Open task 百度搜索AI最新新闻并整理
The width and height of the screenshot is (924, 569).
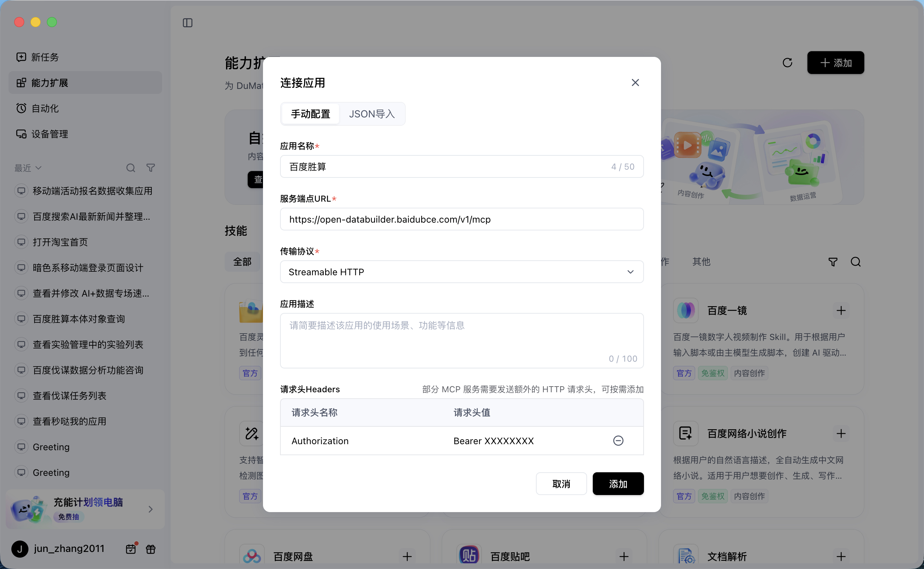click(x=85, y=216)
